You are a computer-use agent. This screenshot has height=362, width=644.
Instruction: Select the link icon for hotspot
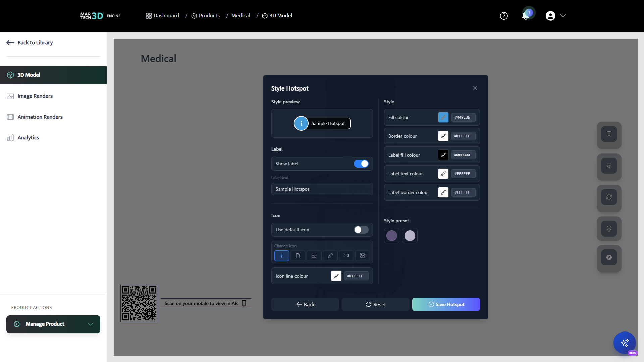point(330,256)
